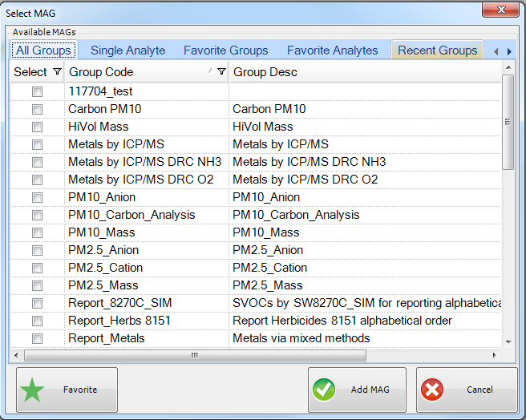Sort by the Group Code column header
Screen dimensions: 526x420
pos(136,72)
